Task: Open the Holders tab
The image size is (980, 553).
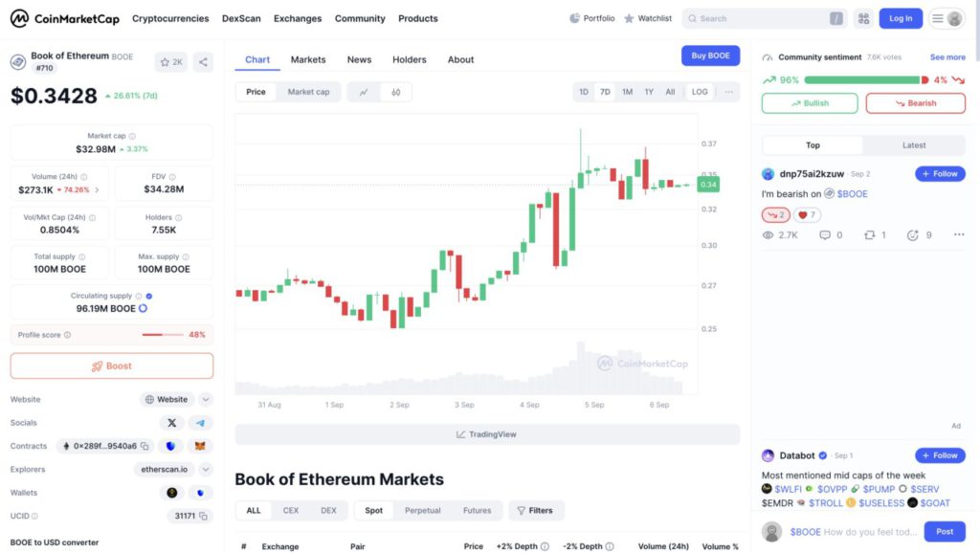Action: coord(409,59)
